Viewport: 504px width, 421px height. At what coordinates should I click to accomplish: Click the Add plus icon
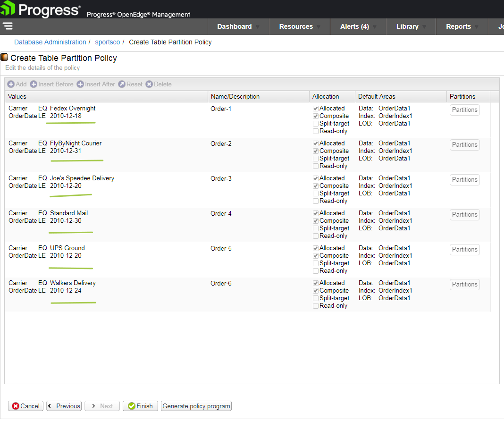(11, 84)
